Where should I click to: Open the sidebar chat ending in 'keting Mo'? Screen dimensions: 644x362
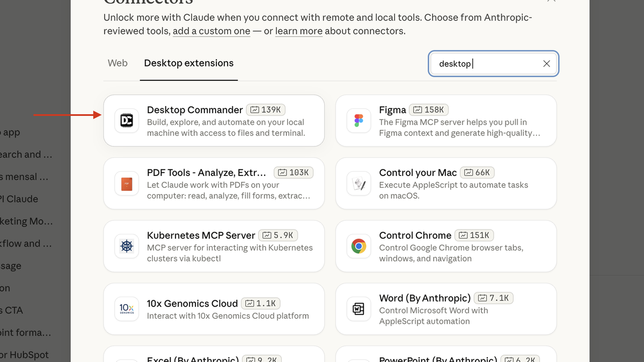[27, 221]
